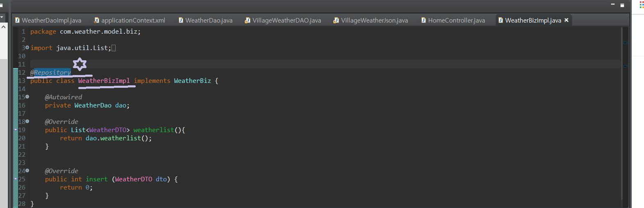Minimize the editor area
The width and height of the screenshot is (644, 208).
(x=613, y=5)
